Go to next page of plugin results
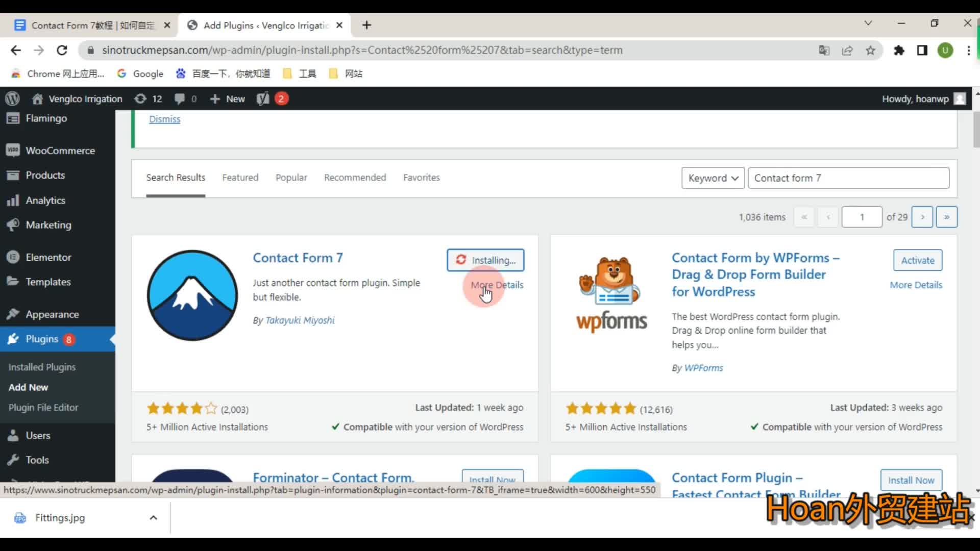Viewport: 980px width, 551px height. [x=922, y=217]
